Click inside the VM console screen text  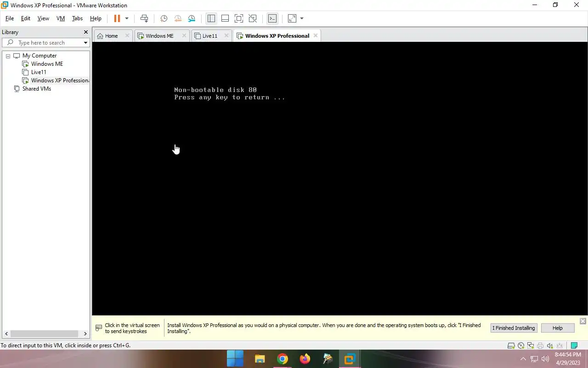[x=229, y=93]
